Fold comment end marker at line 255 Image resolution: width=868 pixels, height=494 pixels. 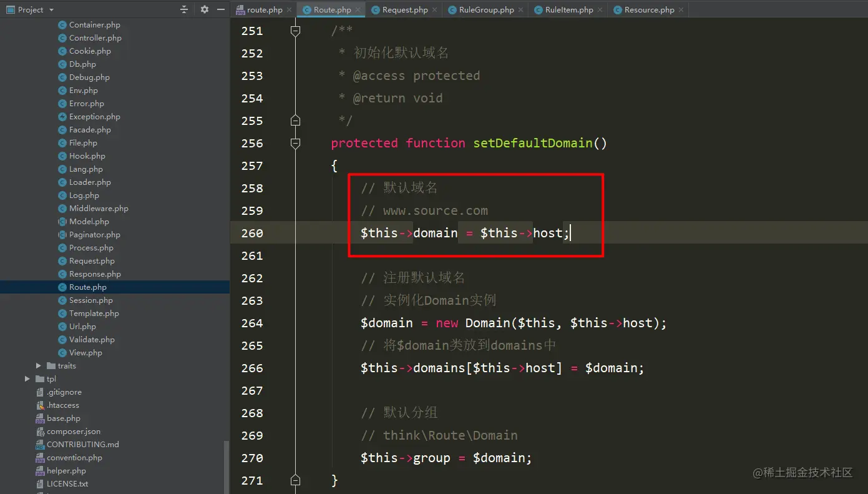296,121
